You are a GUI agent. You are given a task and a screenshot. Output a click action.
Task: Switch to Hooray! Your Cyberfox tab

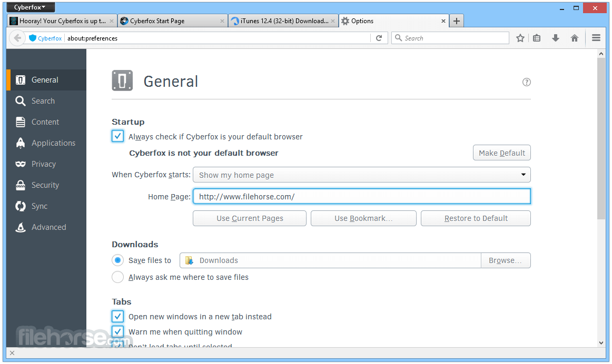(x=62, y=21)
